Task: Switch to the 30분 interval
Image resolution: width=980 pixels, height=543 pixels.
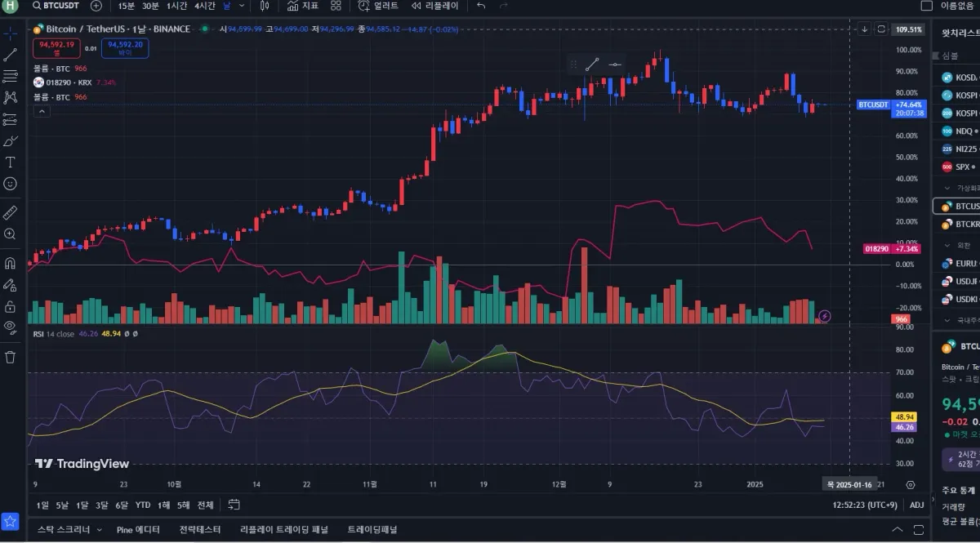Action: pos(150,6)
